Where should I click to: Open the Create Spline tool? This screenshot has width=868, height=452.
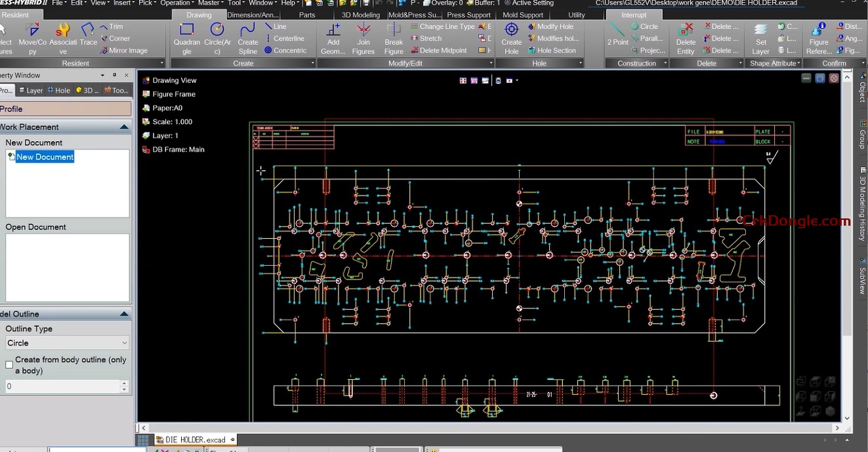point(247,36)
